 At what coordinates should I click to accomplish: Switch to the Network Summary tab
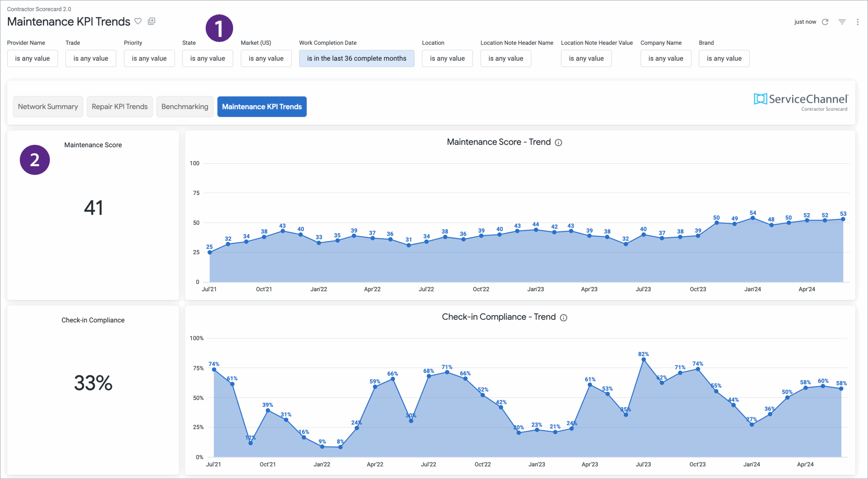pos(48,107)
